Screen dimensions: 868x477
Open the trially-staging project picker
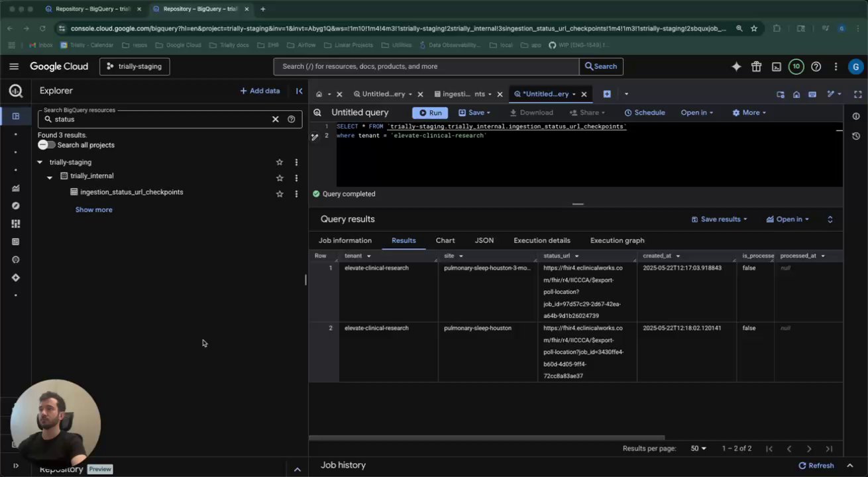135,66
